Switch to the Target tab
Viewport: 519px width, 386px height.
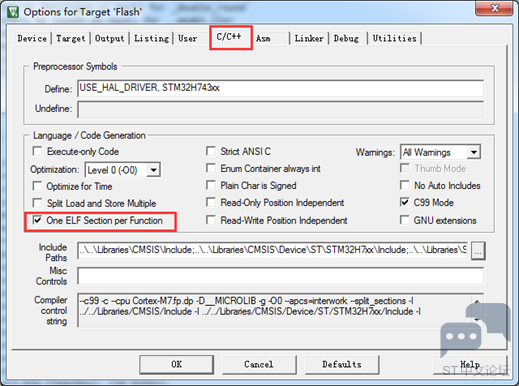pos(71,38)
